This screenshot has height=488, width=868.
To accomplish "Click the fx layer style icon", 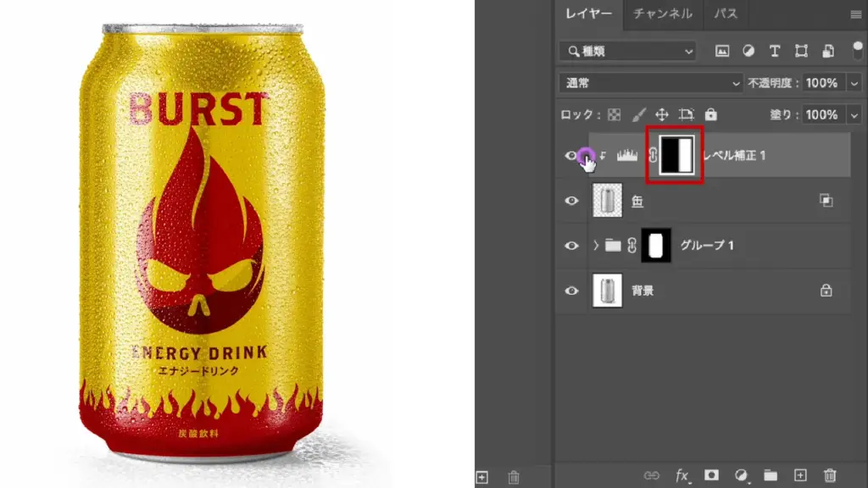I will [x=682, y=476].
